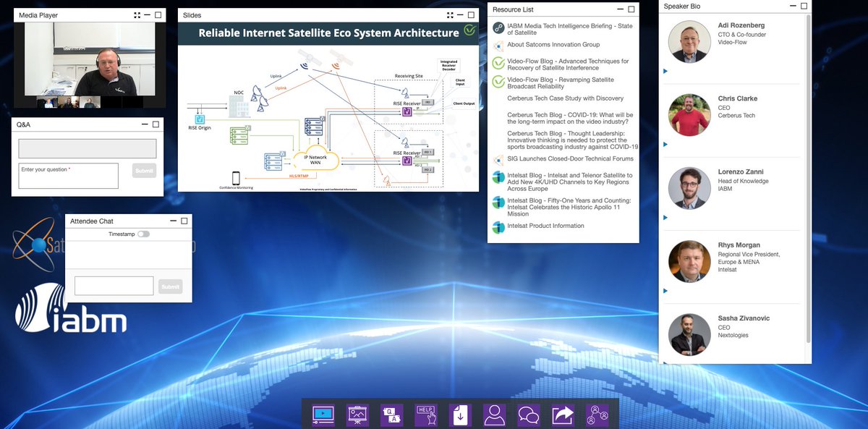Image resolution: width=868 pixels, height=429 pixels.
Task: Click Lorenzo Zanni's profile photo
Action: point(689,188)
